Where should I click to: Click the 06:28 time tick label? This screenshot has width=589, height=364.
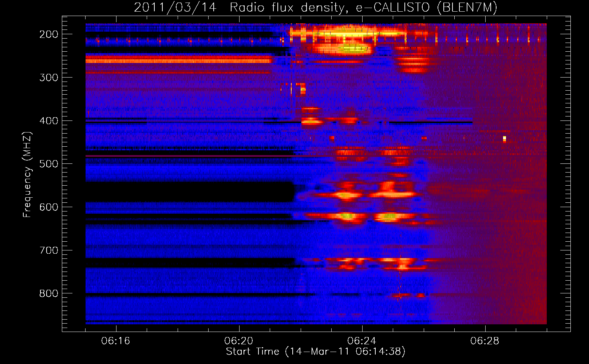click(x=485, y=341)
